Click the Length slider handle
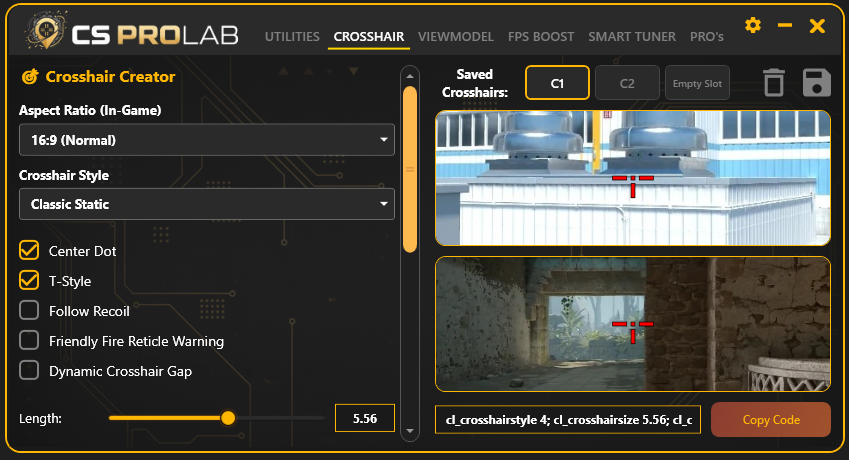Screen dimensions: 849x460 228,418
